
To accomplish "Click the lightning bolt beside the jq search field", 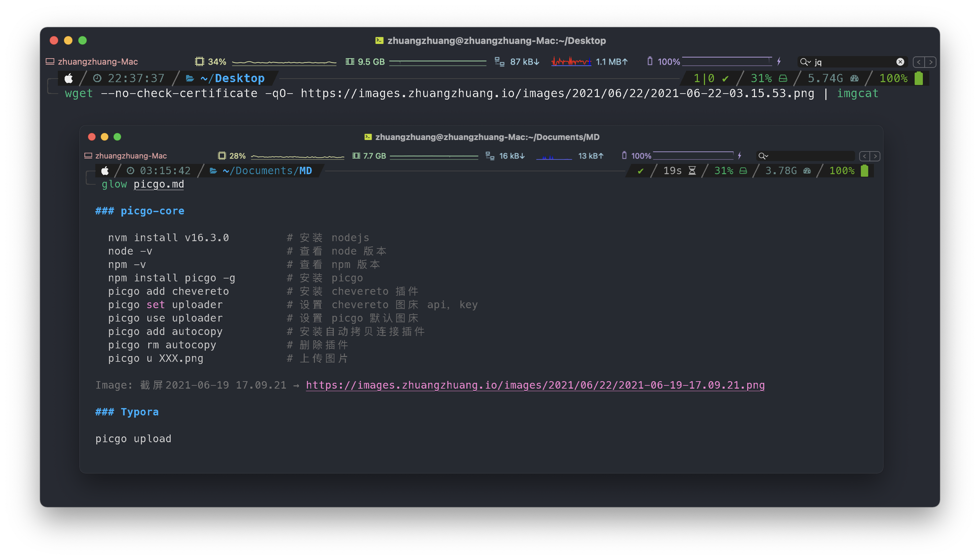I will coord(779,61).
